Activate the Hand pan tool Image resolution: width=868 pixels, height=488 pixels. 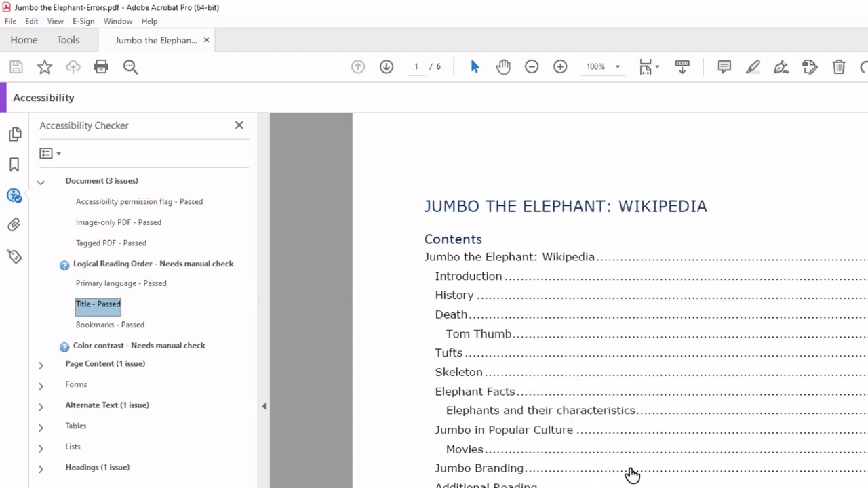click(503, 66)
